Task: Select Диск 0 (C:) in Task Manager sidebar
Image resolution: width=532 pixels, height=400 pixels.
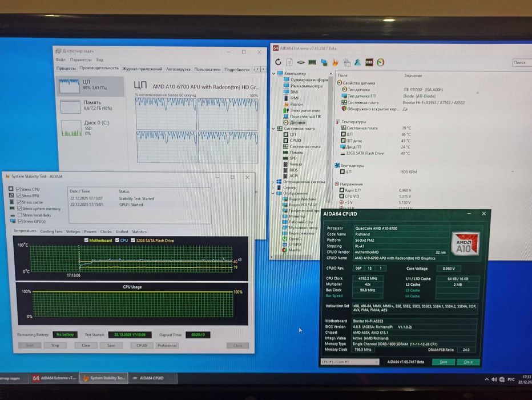Action: click(90, 127)
